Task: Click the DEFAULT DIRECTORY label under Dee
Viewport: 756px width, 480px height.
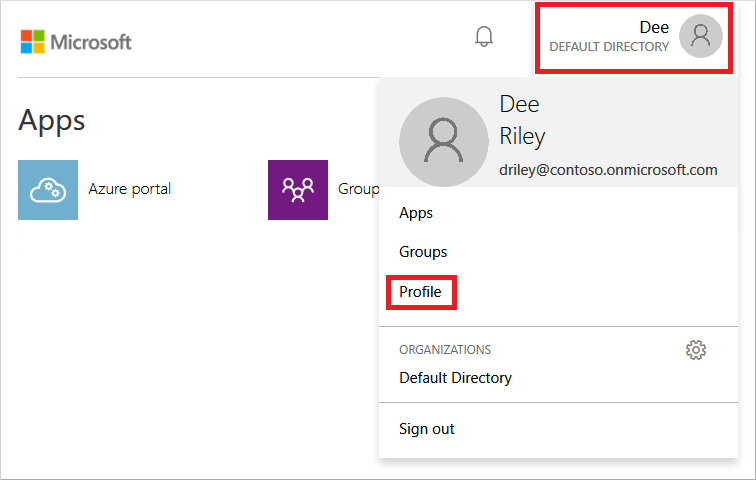Action: tap(609, 47)
